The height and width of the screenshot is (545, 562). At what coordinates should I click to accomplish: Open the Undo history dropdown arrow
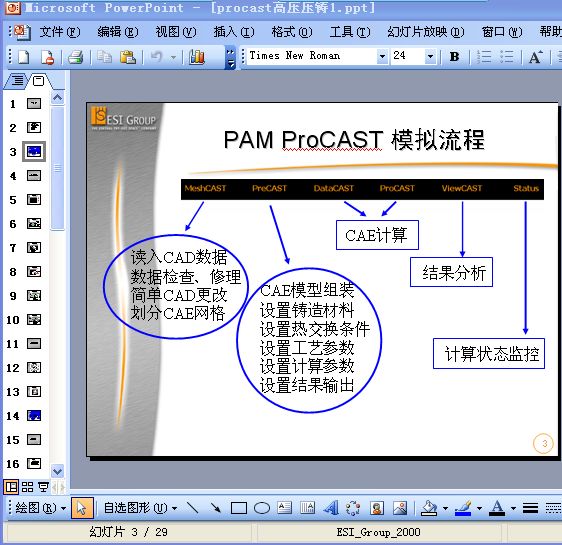[x=173, y=57]
